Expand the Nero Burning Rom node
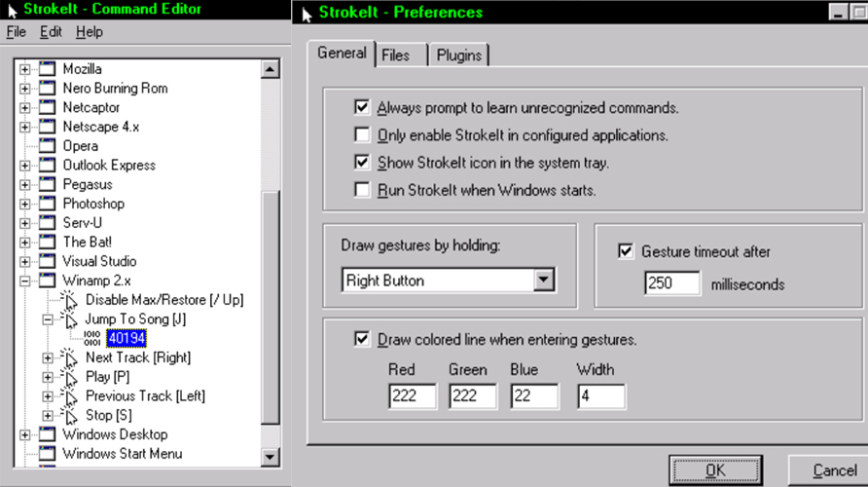The width and height of the screenshot is (868, 487). tap(25, 89)
